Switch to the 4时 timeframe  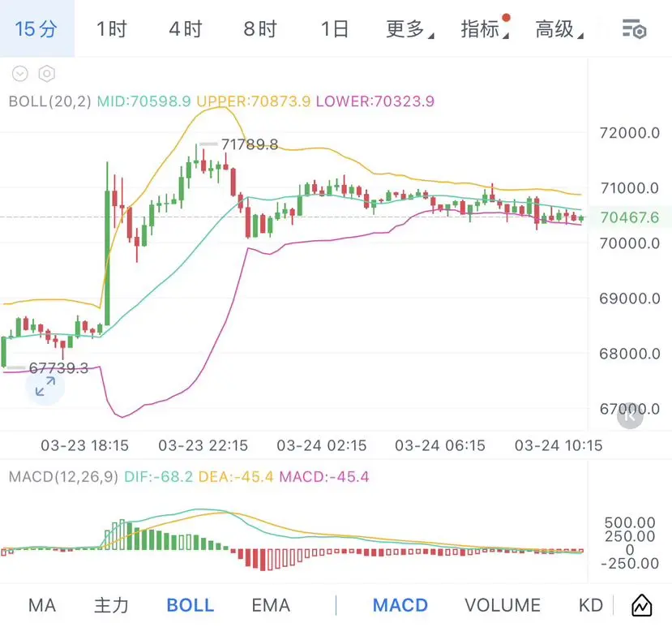[186, 29]
